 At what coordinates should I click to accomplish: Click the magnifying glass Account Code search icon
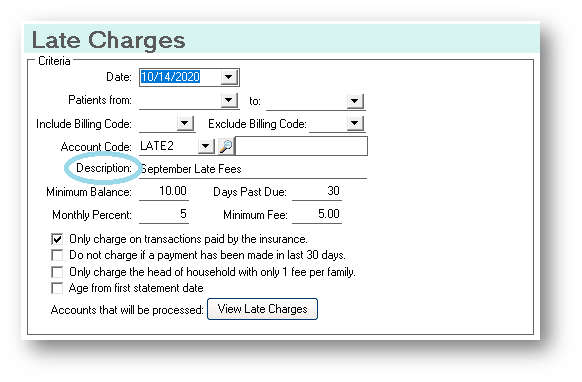pyautogui.click(x=226, y=146)
